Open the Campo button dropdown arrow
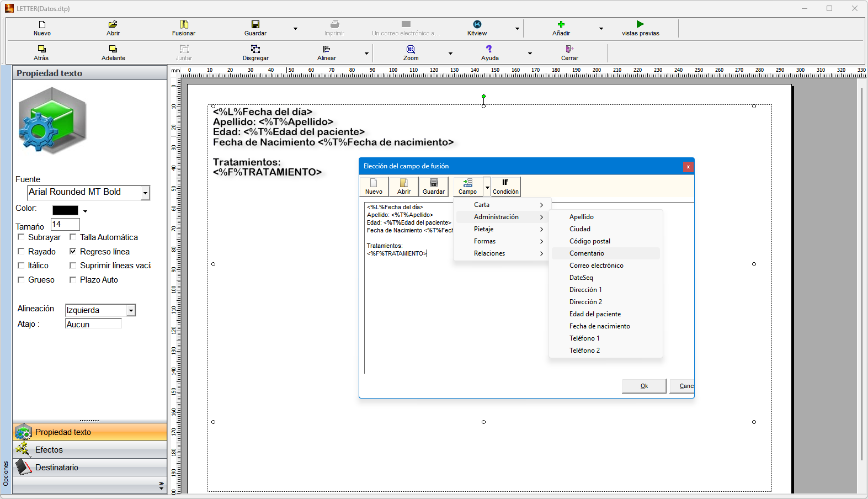The height and width of the screenshot is (499, 868). (487, 187)
